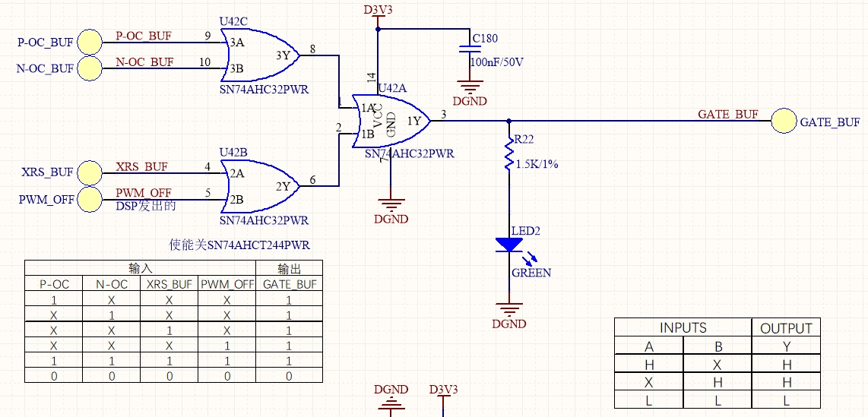Select the XRS_BUF red net label
Screen dimensions: 868x417
(x=141, y=166)
